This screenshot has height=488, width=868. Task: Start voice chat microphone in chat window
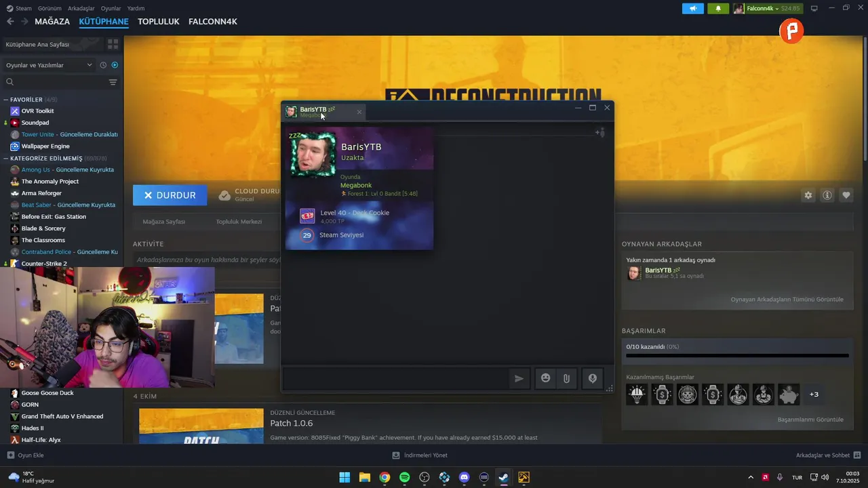(592, 379)
